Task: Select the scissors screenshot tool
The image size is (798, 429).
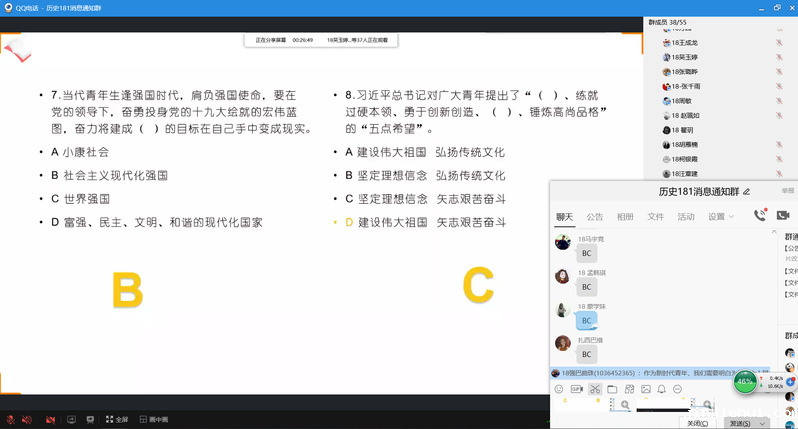Action: (594, 389)
